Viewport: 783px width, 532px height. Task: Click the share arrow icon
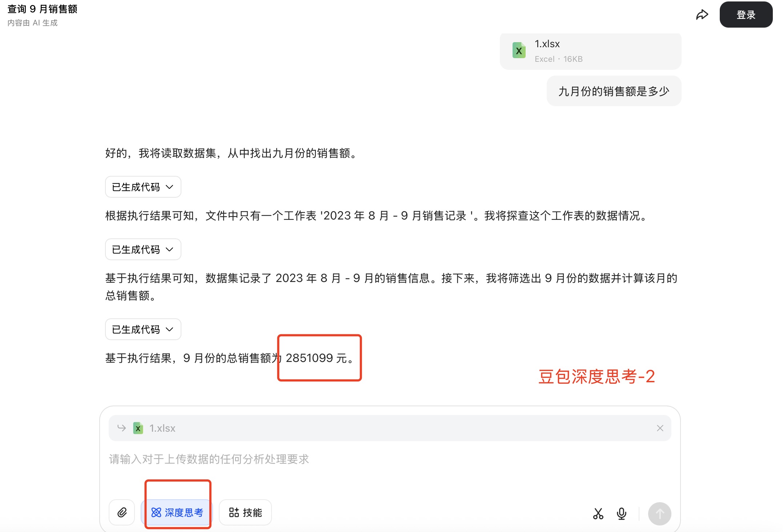pyautogui.click(x=702, y=15)
